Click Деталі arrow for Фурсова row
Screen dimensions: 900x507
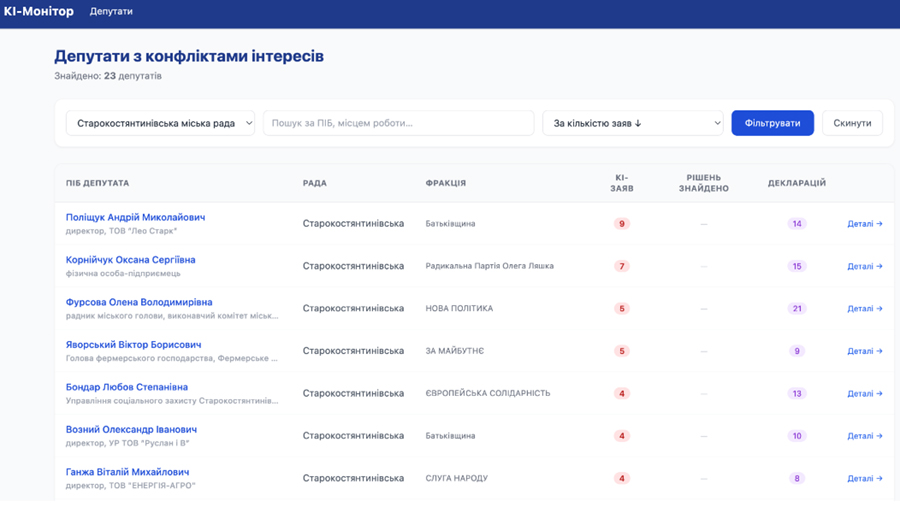(x=865, y=309)
